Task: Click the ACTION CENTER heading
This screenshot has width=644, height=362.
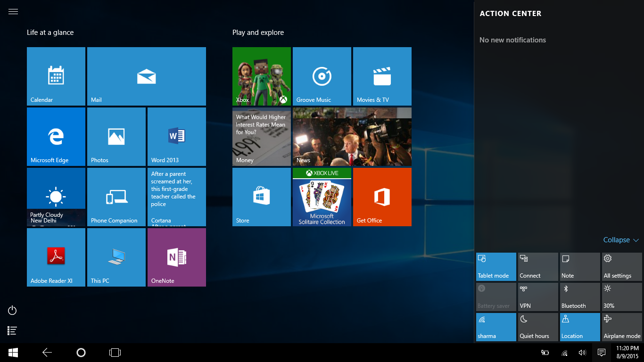Action: 511,14
